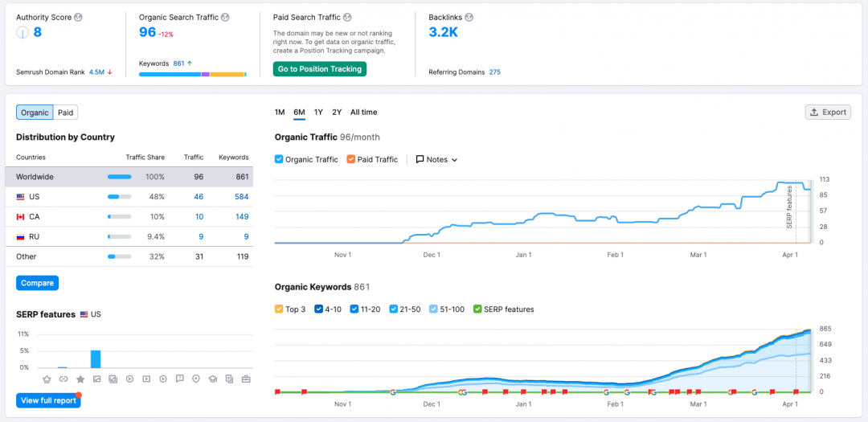
Task: Click the graduation cap SERP feature icon
Action: click(x=213, y=379)
